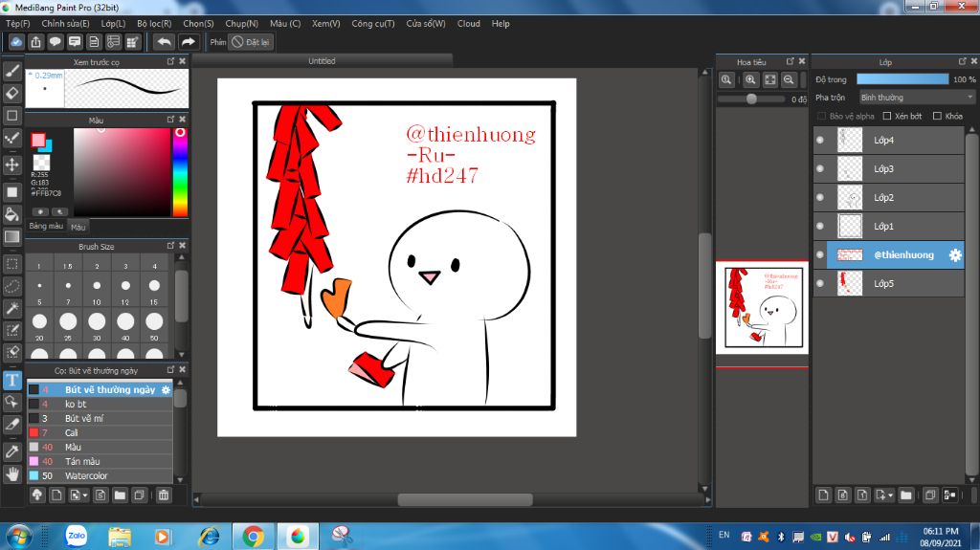Undock the Brush Size panel

pos(170,246)
